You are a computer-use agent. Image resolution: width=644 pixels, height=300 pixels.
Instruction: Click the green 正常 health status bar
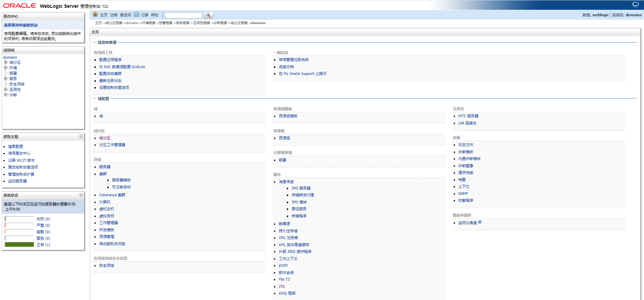[x=19, y=245]
